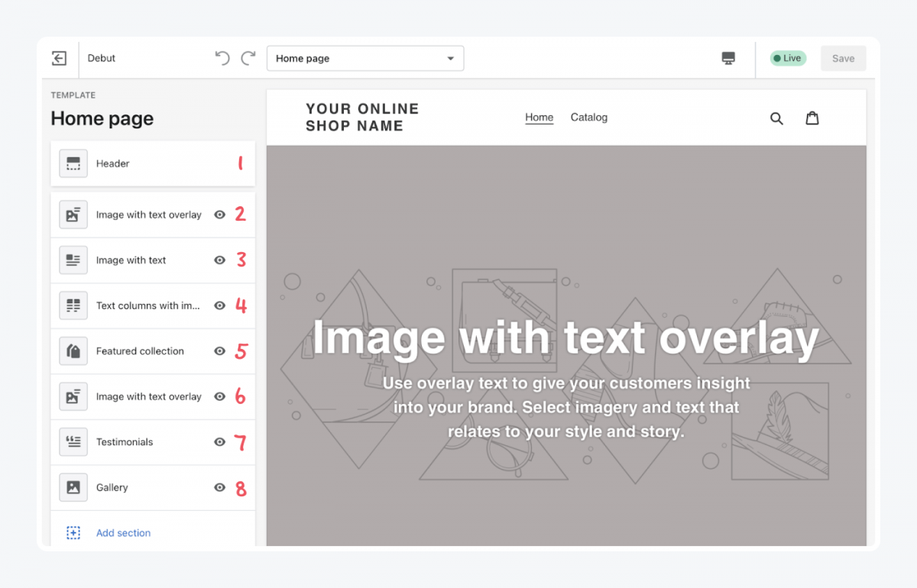Select the Featured collection section
The width and height of the screenshot is (917, 588).
tap(153, 351)
